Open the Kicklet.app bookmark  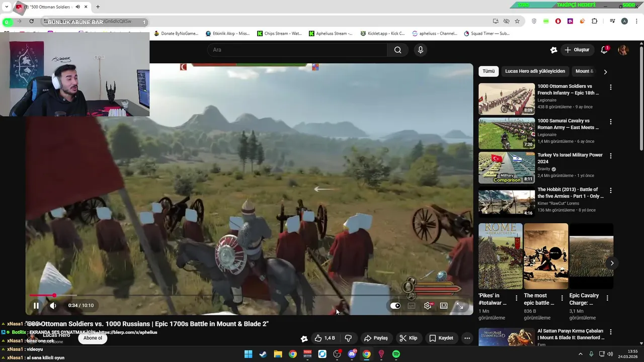point(383,34)
